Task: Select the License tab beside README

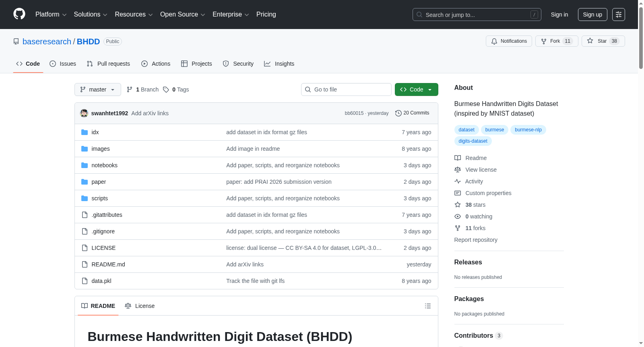Action: point(140,306)
